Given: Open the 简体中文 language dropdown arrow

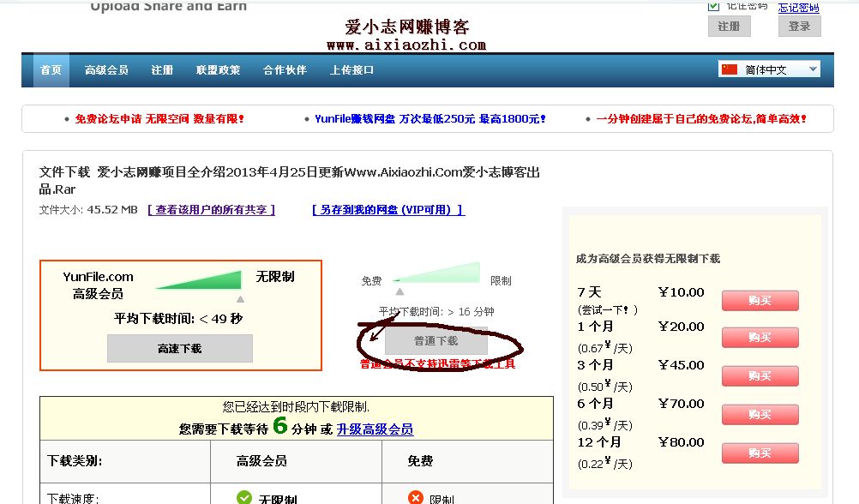Looking at the screenshot, I should [813, 69].
